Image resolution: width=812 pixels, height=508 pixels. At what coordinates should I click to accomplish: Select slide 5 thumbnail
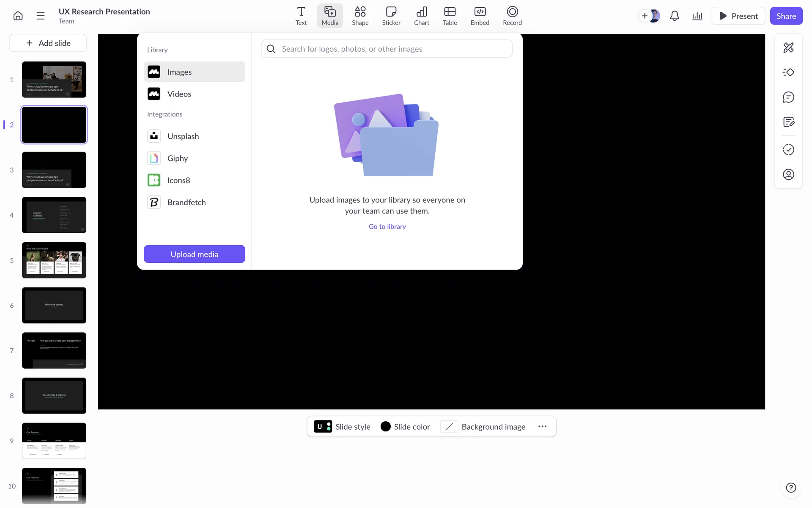click(x=54, y=260)
